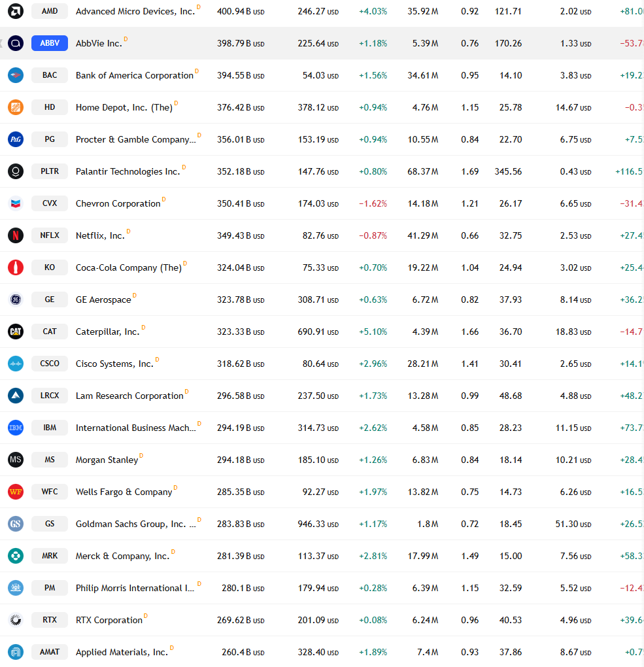Click the Merck logo icon

click(16, 556)
